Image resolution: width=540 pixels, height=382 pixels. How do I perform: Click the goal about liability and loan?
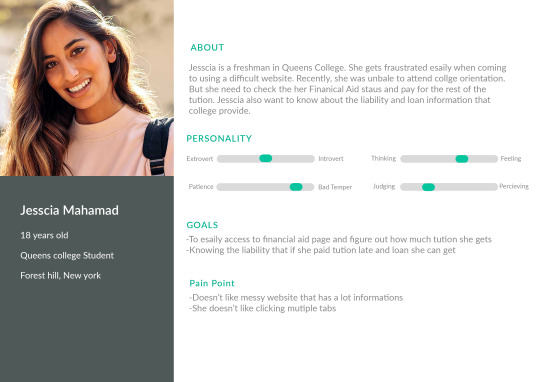[x=321, y=250]
